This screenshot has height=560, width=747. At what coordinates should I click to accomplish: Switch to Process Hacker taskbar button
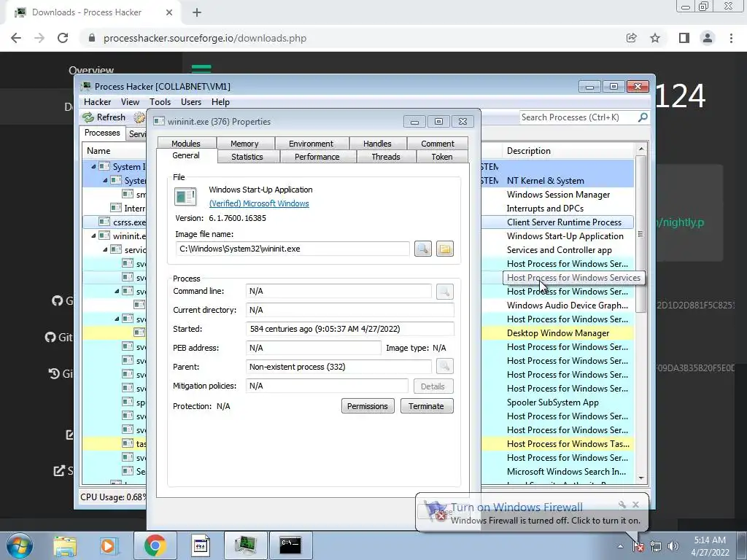[246, 545]
